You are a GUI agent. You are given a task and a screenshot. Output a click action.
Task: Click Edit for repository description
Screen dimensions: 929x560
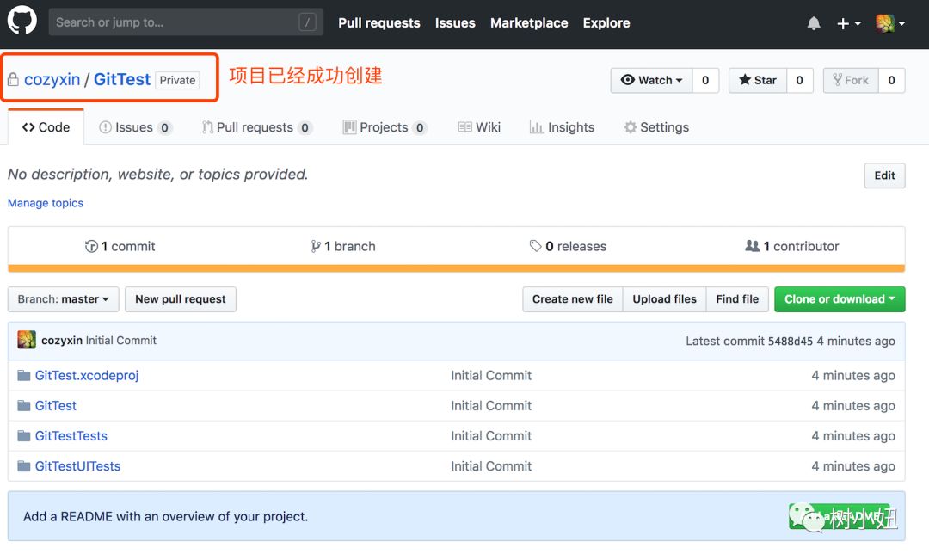tap(884, 175)
